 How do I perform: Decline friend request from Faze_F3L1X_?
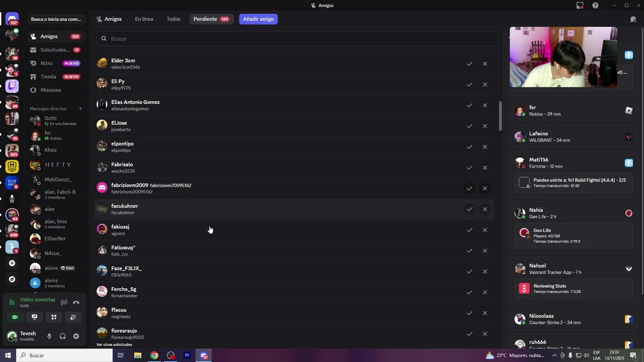485,271
